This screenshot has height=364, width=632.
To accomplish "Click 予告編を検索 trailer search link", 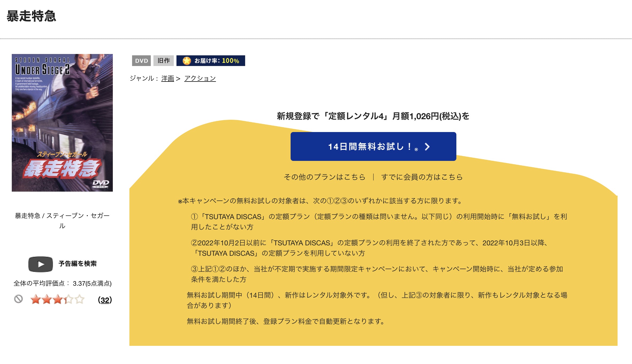I will [x=78, y=264].
